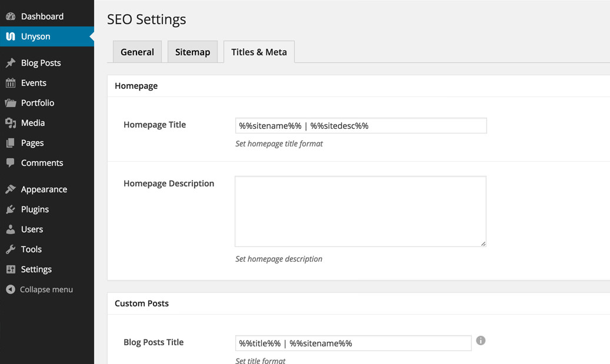Click the Blog Posts pushpin icon

point(11,62)
